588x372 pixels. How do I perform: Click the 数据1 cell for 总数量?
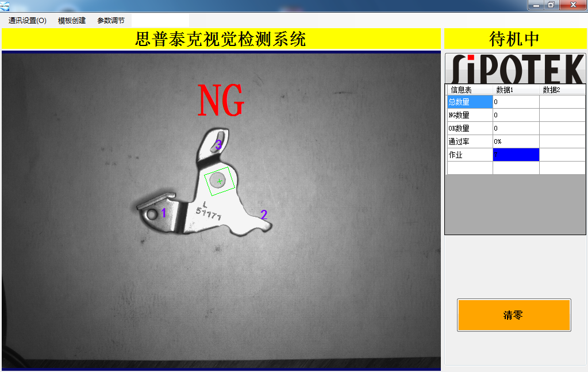pyautogui.click(x=516, y=102)
